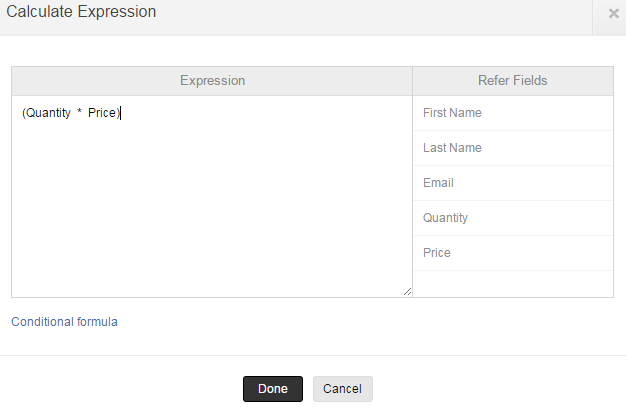The image size is (626, 407).
Task: Click the Expression column header
Action: tap(212, 81)
